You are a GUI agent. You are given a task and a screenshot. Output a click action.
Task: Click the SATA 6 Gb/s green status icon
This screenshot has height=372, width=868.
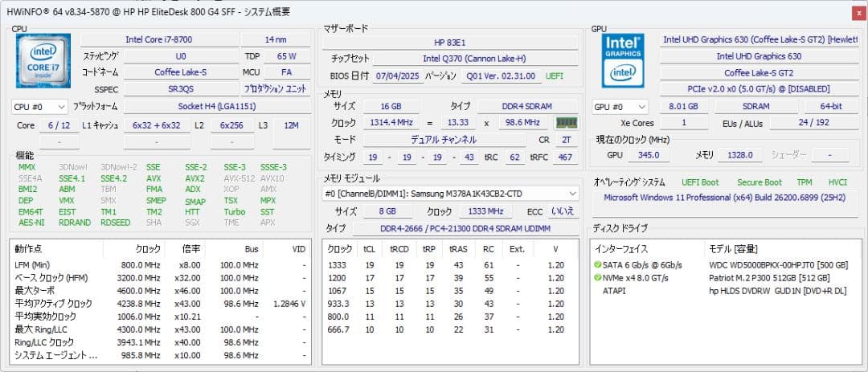tap(597, 264)
